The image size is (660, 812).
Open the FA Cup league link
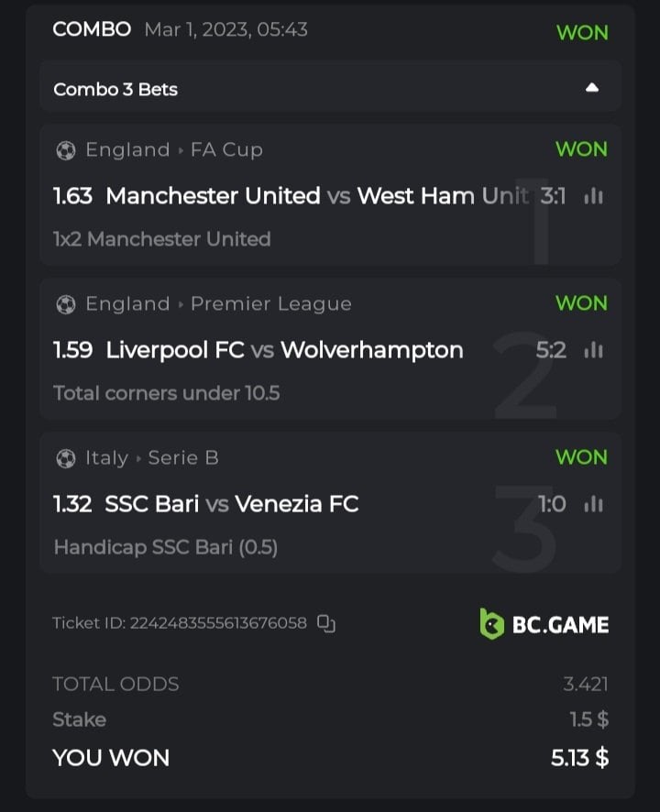(226, 149)
